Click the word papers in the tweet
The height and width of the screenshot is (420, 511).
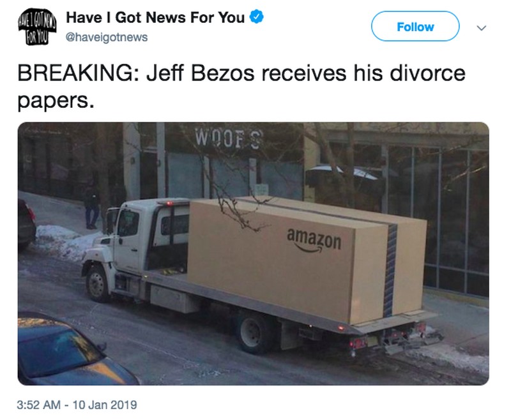coord(56,101)
